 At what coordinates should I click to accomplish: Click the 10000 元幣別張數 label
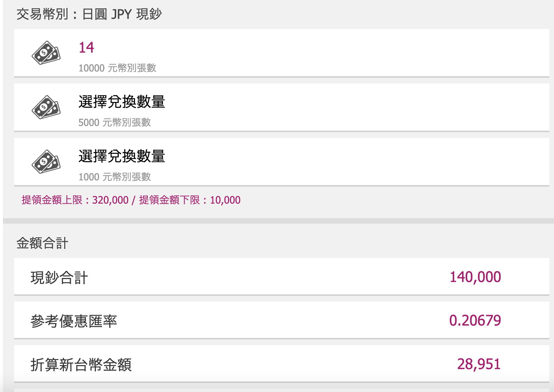point(117,68)
